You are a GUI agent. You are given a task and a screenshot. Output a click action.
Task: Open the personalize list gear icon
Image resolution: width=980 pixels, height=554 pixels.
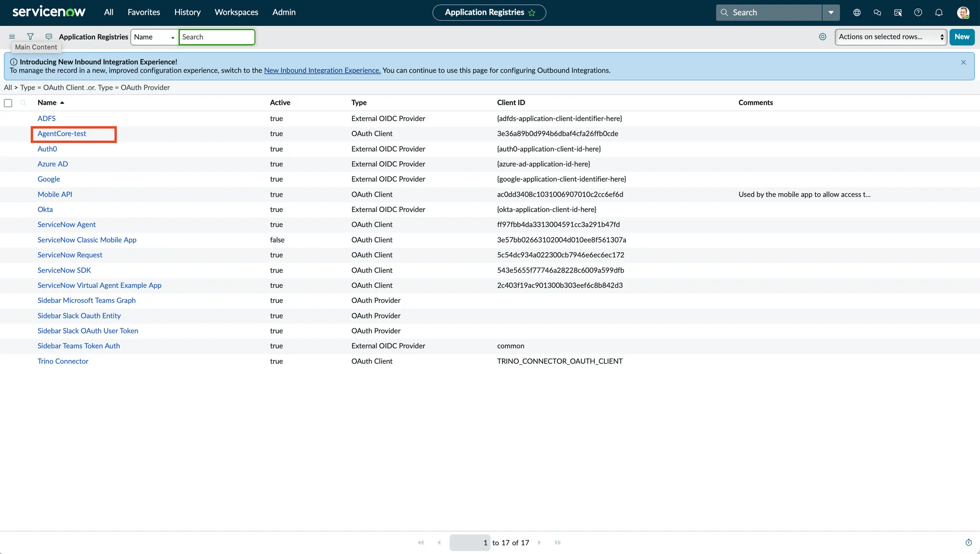823,37
